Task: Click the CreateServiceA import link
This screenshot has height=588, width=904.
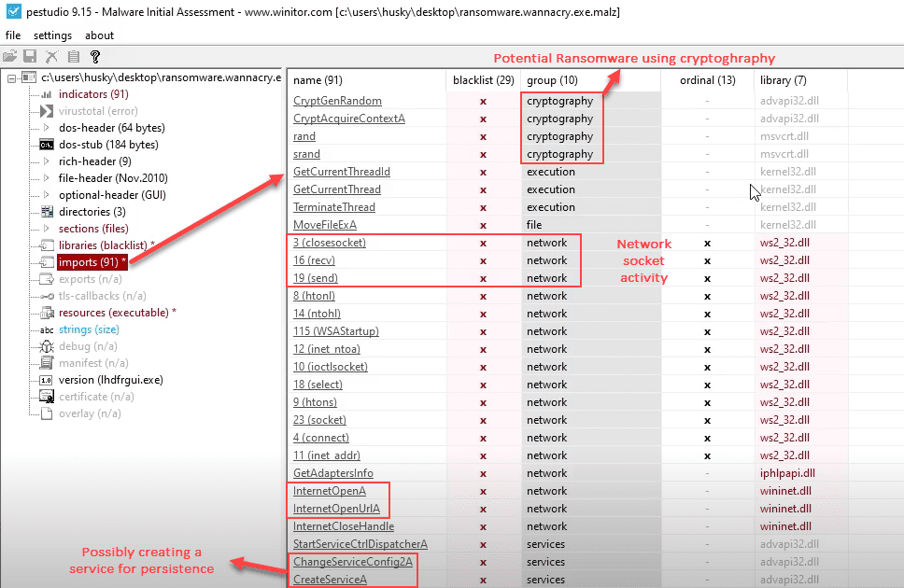Action: 330,580
